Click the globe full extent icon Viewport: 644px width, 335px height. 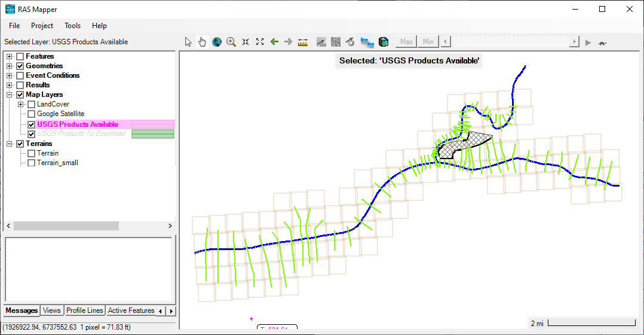tap(217, 42)
